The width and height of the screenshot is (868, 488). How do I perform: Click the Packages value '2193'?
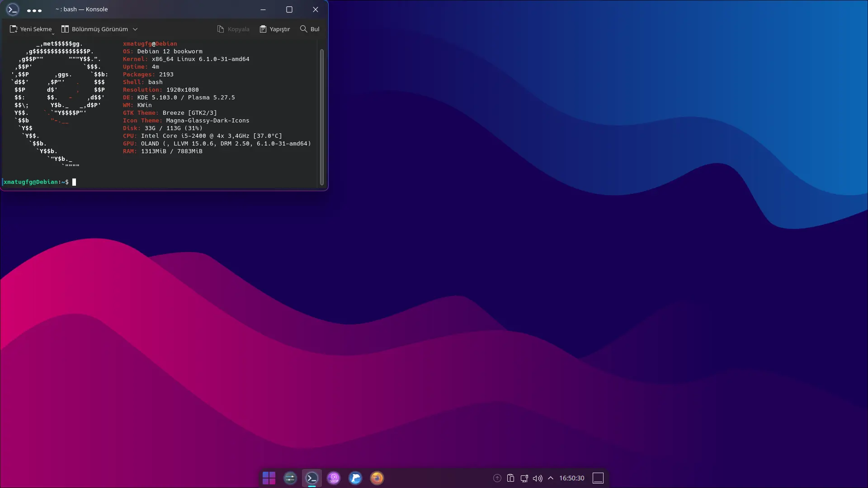(166, 75)
